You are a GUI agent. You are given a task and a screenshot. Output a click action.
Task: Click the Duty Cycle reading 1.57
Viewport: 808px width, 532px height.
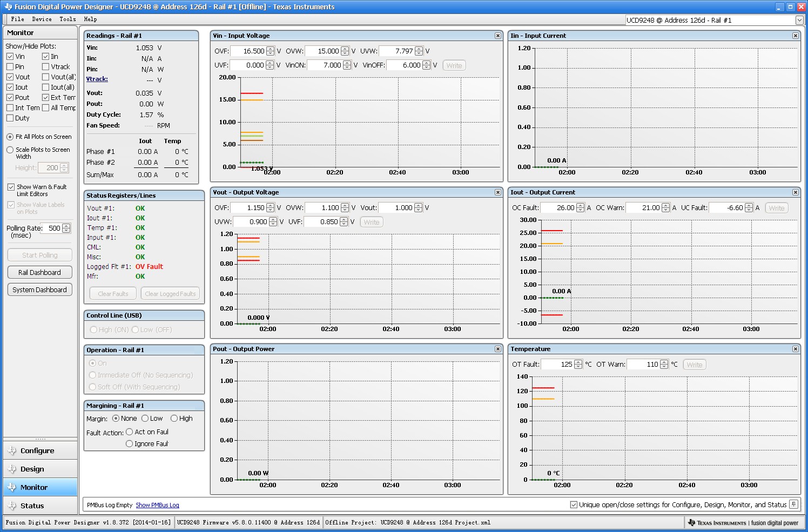(146, 115)
